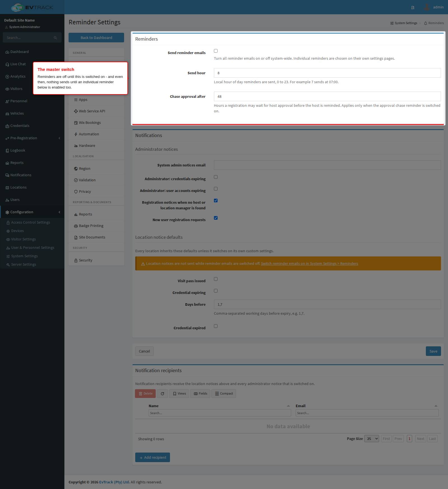The image size is (448, 489).
Task: Open the EvTrack (Pty) Ltd. footer link
Action: pos(114,482)
